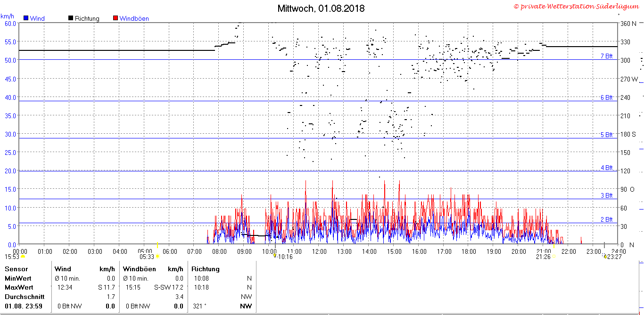Screen dimensions: 644x315
Task: Click the chart title Mittwoch, 01.08.2018
Action: (321, 8)
